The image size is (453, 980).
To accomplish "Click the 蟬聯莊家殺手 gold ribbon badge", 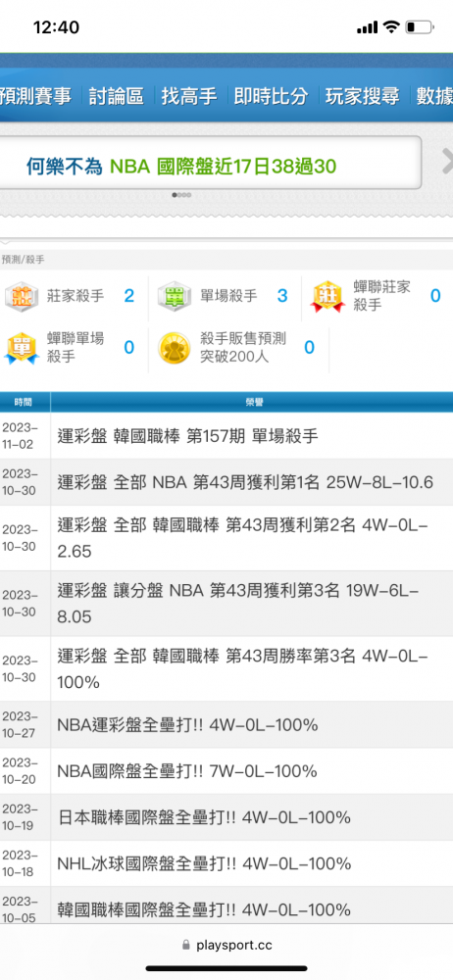I will pyautogui.click(x=327, y=296).
